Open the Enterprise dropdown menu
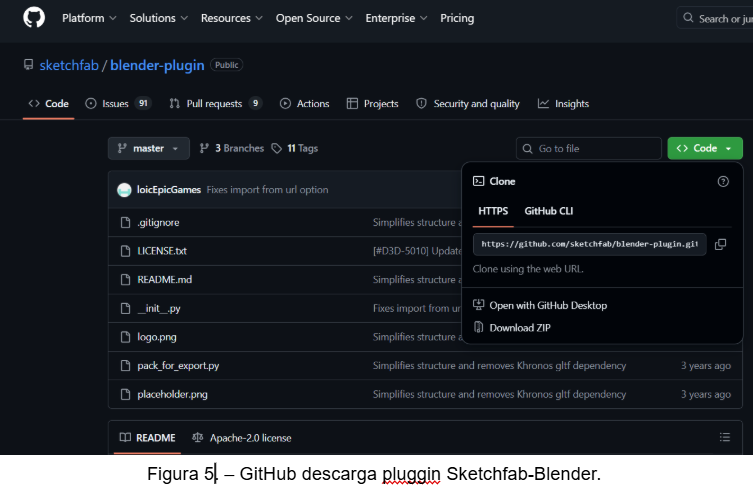The width and height of the screenshot is (753, 487). click(x=396, y=18)
